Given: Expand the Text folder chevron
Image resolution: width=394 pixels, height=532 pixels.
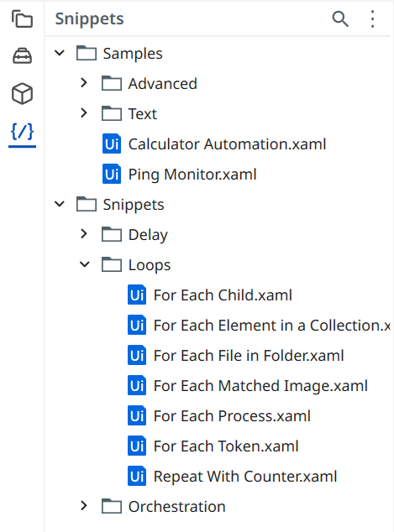Looking at the screenshot, I should (x=84, y=112).
